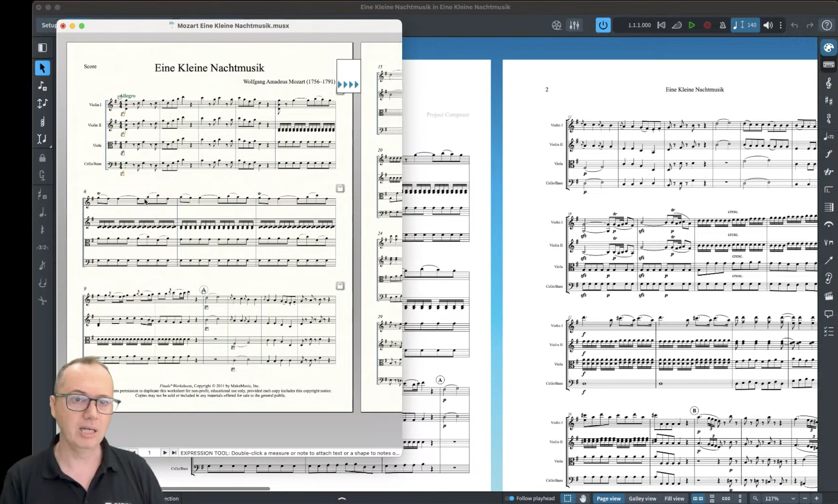Screen dimensions: 838x504
Task: Click the zoom in plus button
Action: point(817,499)
